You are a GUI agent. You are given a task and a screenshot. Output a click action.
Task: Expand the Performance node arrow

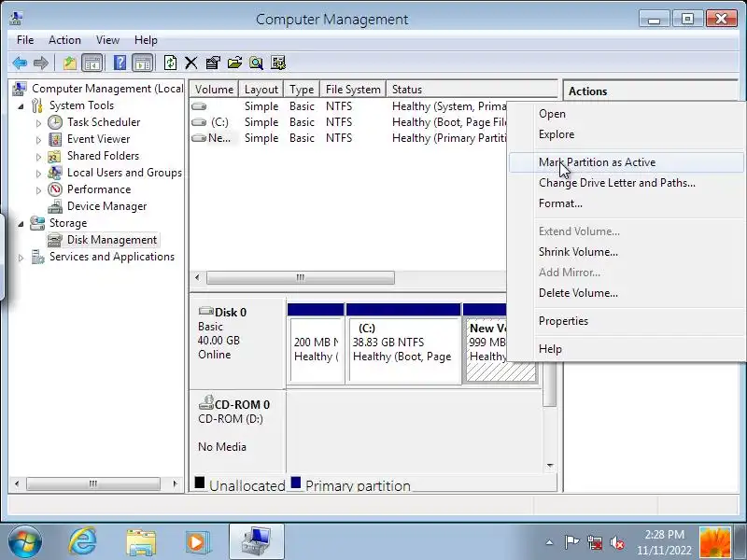pyautogui.click(x=38, y=190)
